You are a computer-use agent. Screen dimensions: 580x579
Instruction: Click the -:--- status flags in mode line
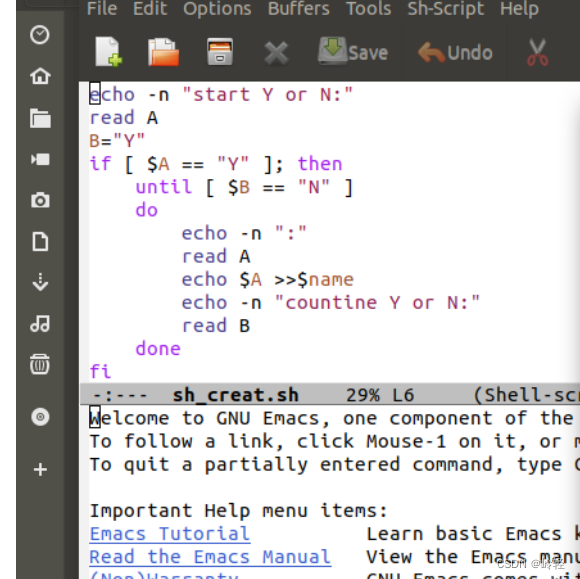coord(120,395)
